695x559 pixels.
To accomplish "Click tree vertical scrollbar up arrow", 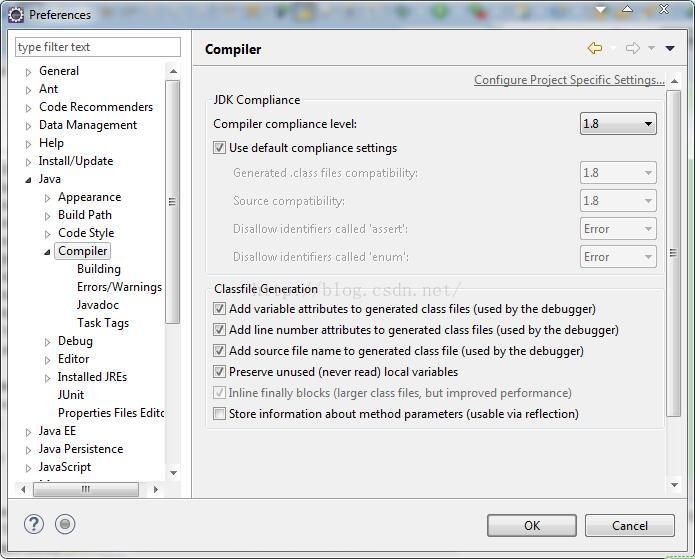I will [x=173, y=71].
